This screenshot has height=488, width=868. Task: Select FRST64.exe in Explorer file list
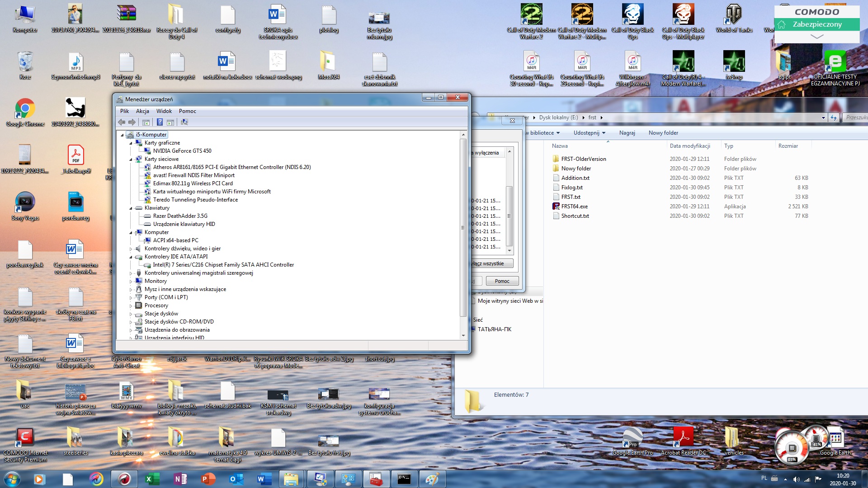click(574, 206)
